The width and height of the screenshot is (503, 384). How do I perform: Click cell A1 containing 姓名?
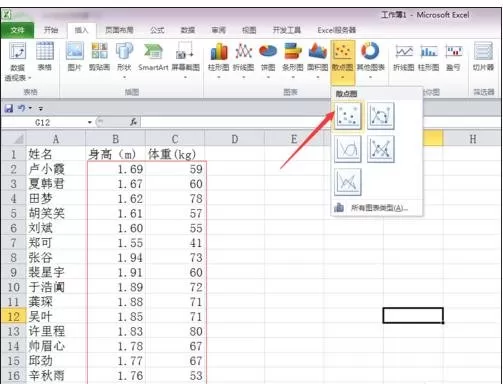(x=56, y=154)
